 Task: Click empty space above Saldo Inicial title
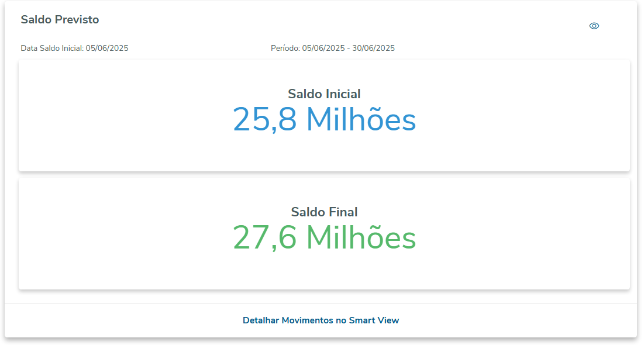point(324,72)
